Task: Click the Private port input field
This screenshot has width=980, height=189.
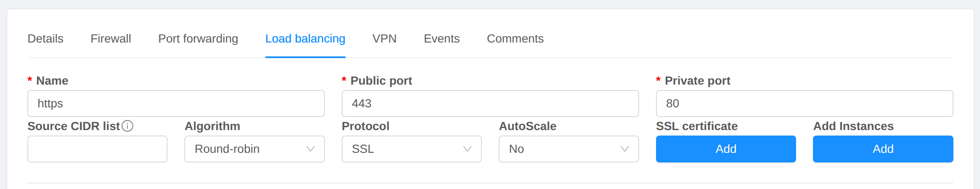Action: 805,104
